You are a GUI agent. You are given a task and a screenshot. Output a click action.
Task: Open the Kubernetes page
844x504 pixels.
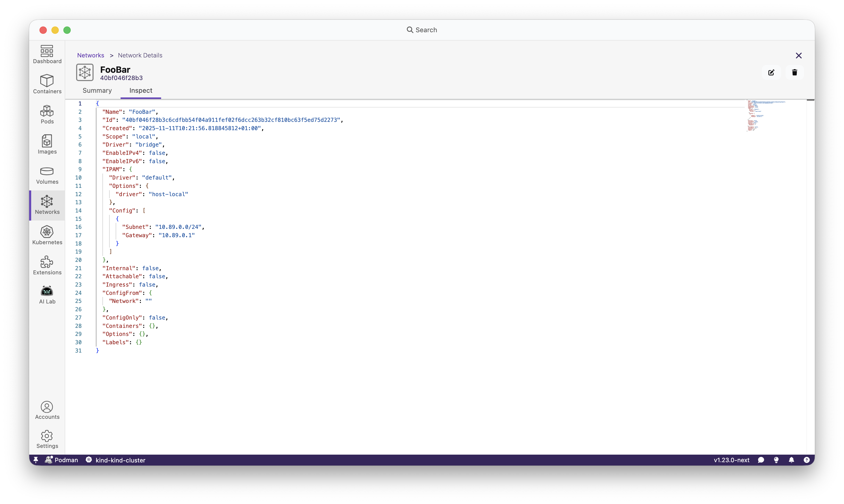47,235
